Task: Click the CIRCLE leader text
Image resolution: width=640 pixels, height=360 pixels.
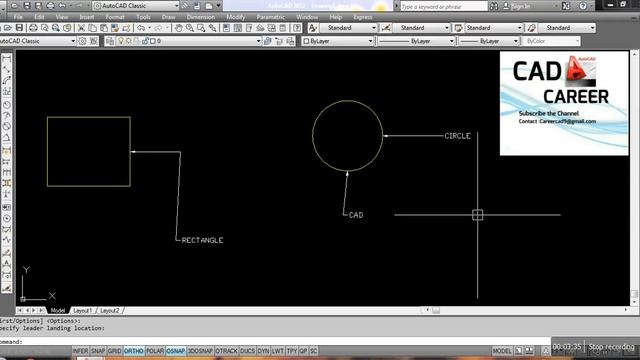Action: tap(458, 136)
